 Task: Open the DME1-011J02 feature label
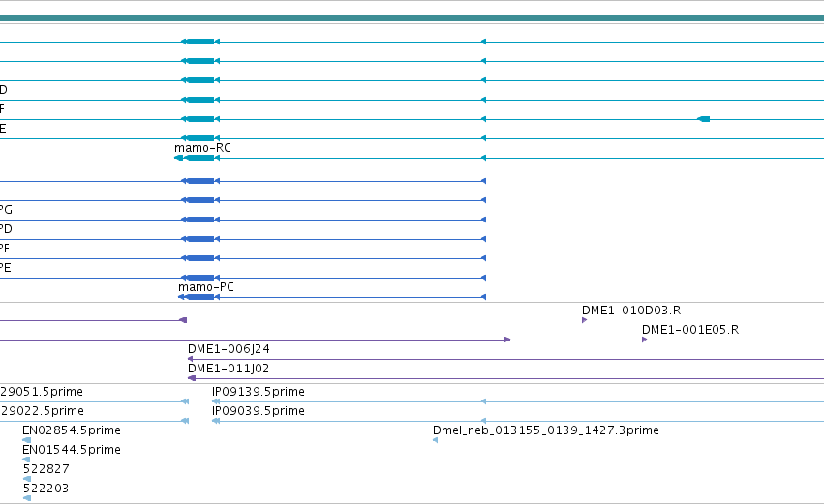[229, 369]
